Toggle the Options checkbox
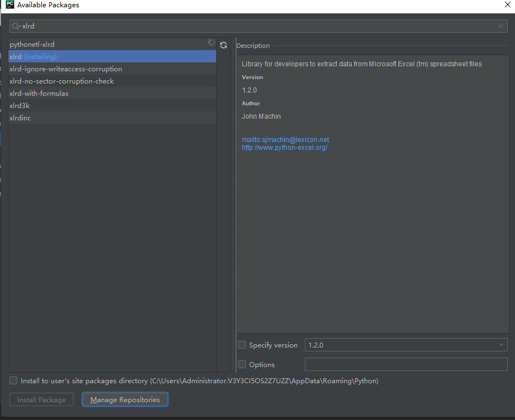The width and height of the screenshot is (515, 420). coord(242,365)
